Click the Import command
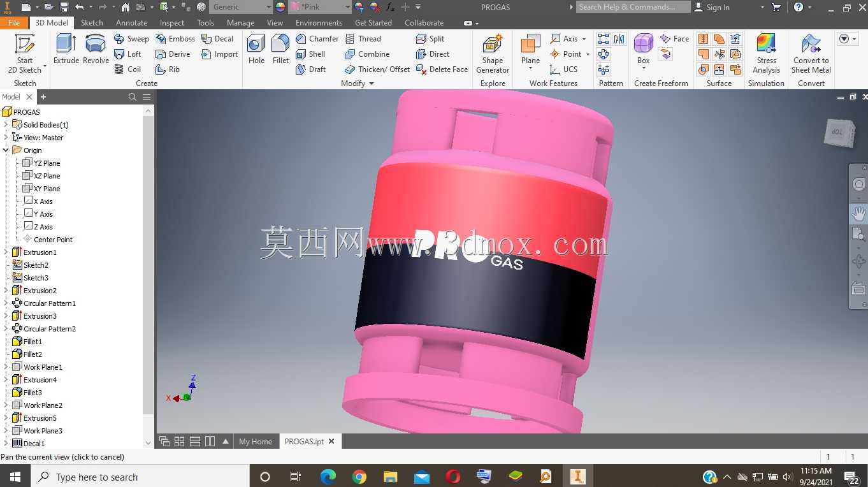868x487 pixels. pos(219,54)
